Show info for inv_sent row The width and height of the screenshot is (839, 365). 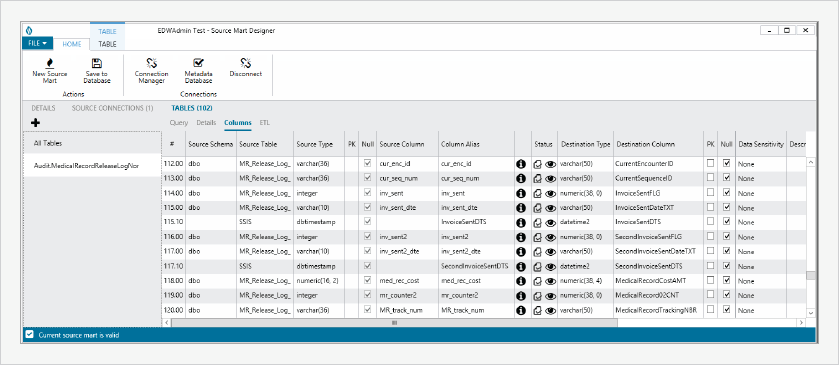point(521,193)
